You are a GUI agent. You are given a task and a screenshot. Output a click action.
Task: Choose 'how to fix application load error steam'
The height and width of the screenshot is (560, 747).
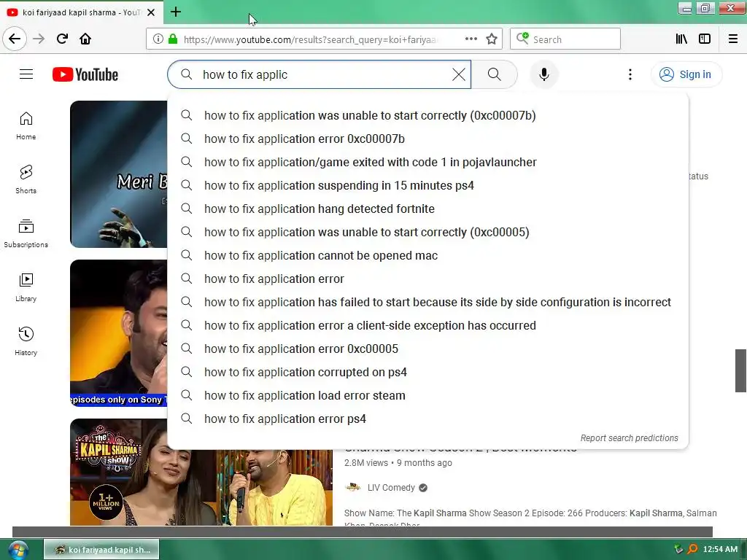[x=427, y=395]
